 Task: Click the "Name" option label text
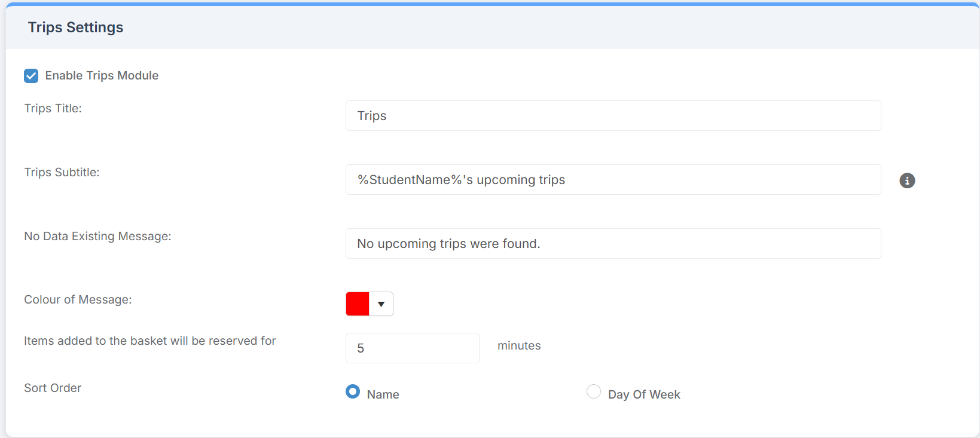(x=383, y=394)
